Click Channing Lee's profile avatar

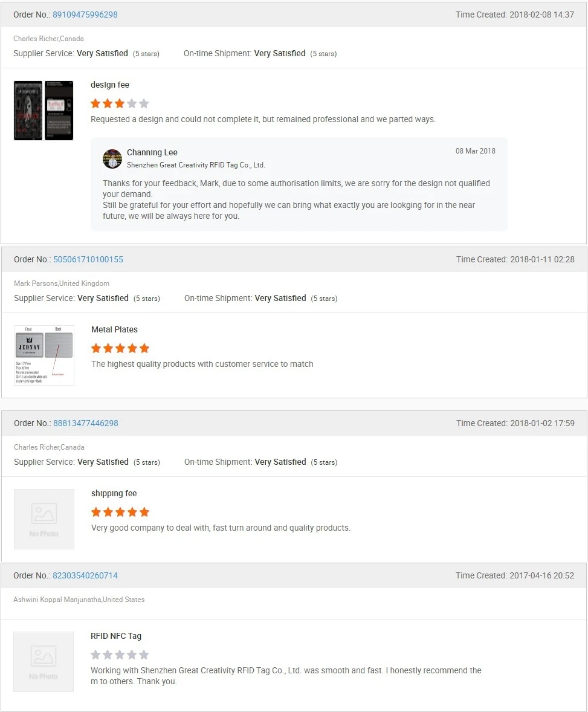pyautogui.click(x=112, y=158)
